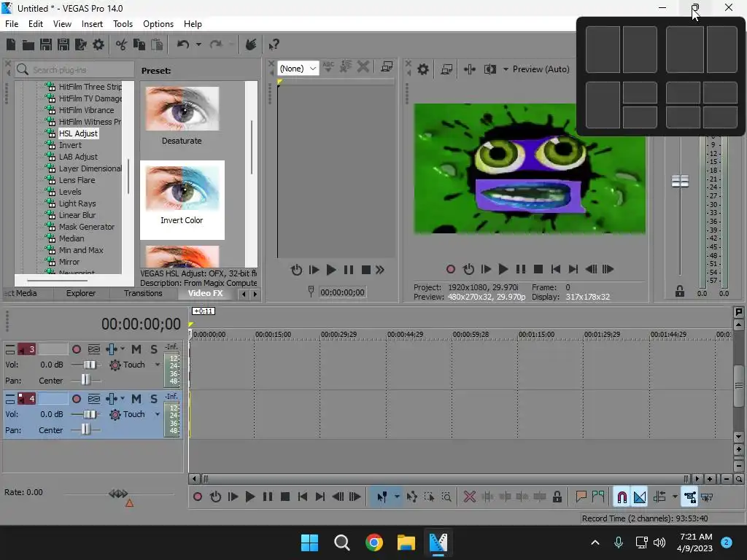
Task: Play the timeline from transport bar
Action: (250, 497)
